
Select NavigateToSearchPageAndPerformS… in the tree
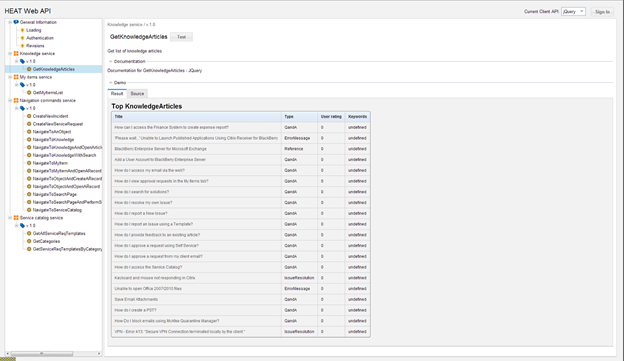(67, 202)
